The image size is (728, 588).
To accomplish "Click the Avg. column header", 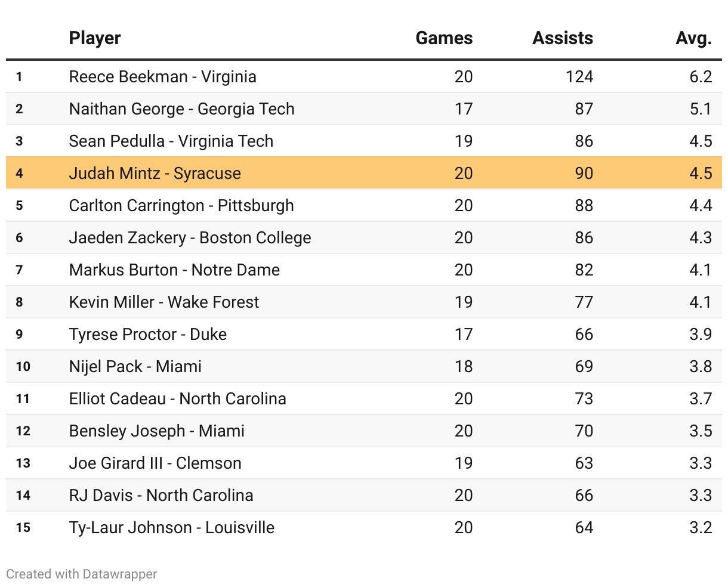I will [693, 38].
